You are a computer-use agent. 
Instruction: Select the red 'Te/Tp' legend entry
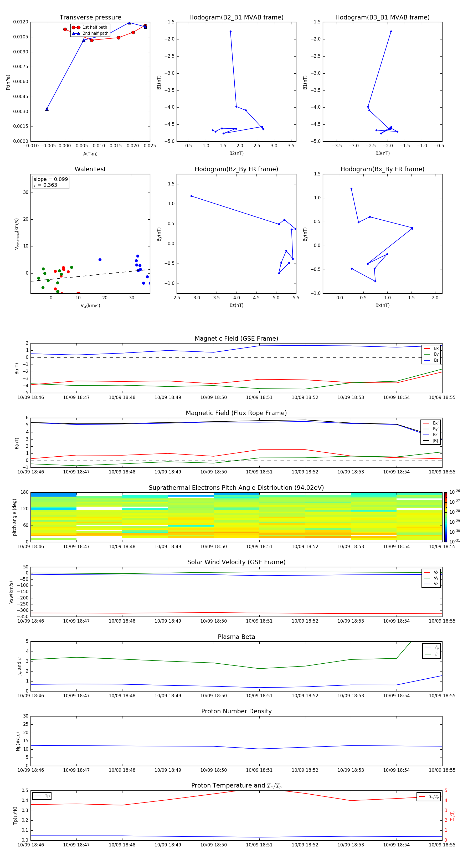[x=429, y=796]
